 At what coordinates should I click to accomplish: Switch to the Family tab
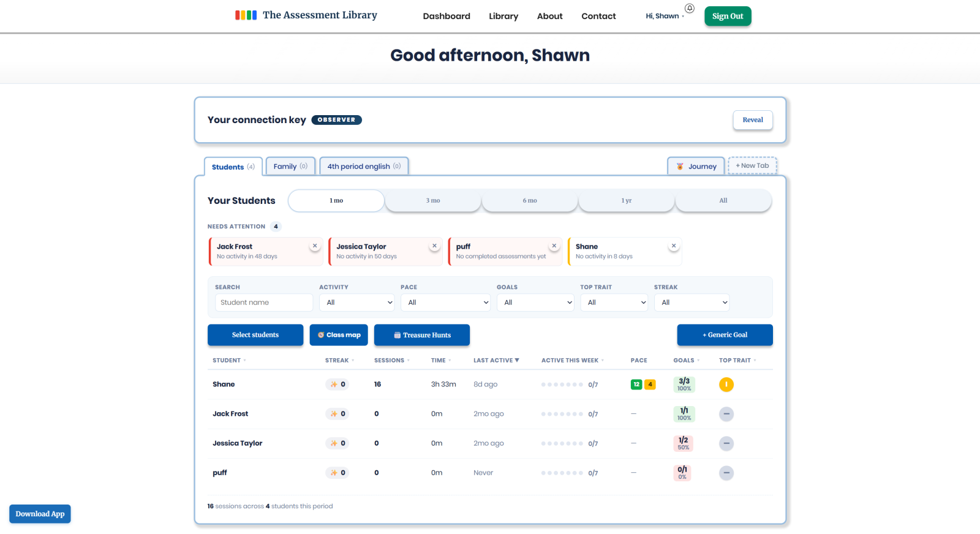point(290,167)
